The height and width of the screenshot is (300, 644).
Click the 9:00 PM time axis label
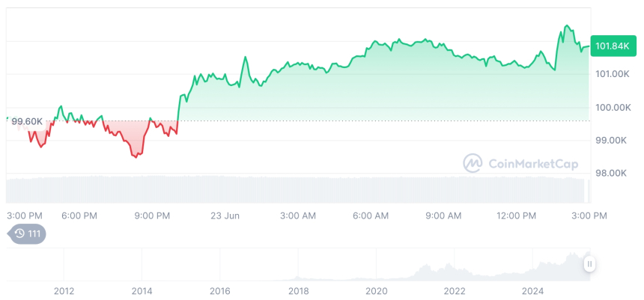point(153,215)
